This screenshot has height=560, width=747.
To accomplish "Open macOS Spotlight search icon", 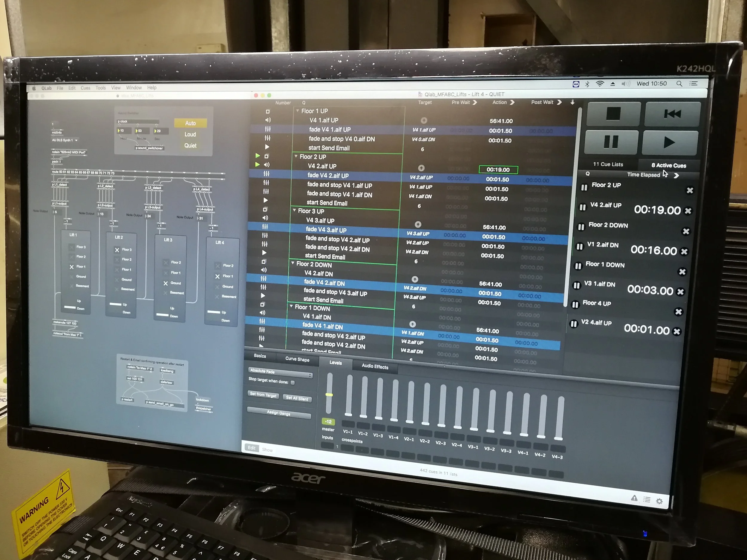I will 679,84.
